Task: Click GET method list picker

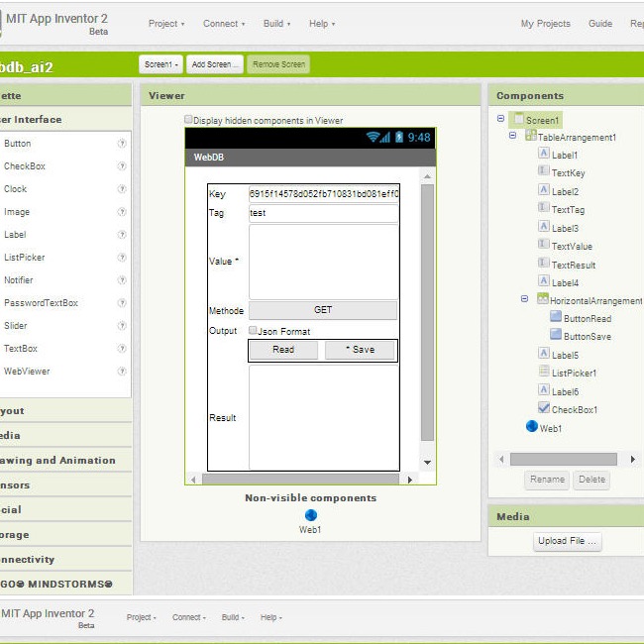Action: (323, 310)
